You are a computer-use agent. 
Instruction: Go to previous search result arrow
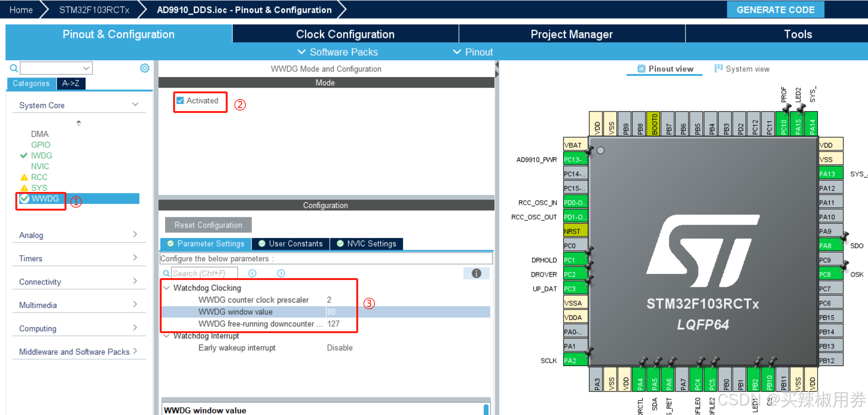[253, 273]
